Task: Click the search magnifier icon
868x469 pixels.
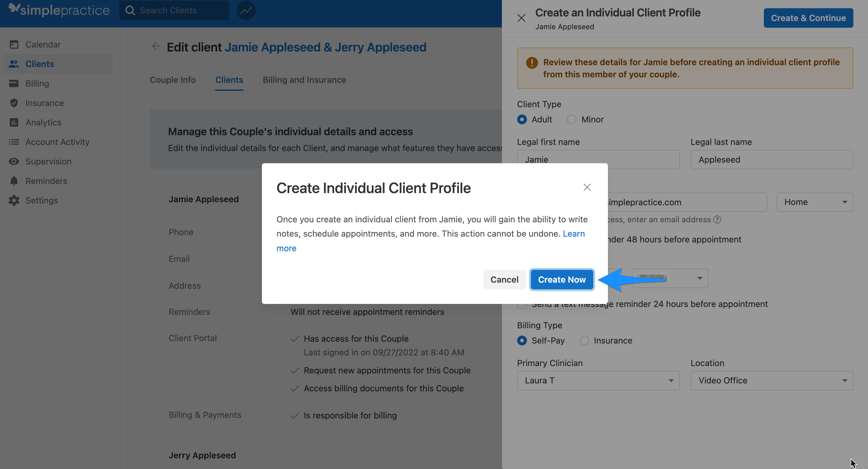Action: pyautogui.click(x=130, y=10)
